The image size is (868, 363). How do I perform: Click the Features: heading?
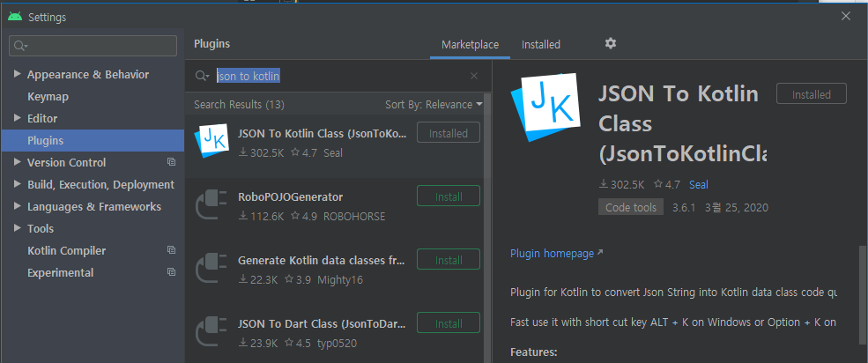pos(534,352)
